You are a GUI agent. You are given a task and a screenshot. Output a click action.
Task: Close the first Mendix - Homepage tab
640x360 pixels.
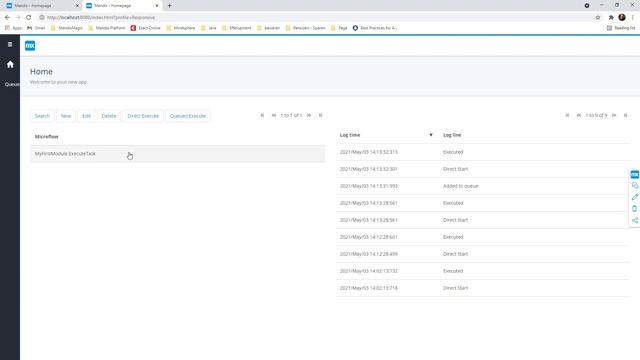(77, 6)
